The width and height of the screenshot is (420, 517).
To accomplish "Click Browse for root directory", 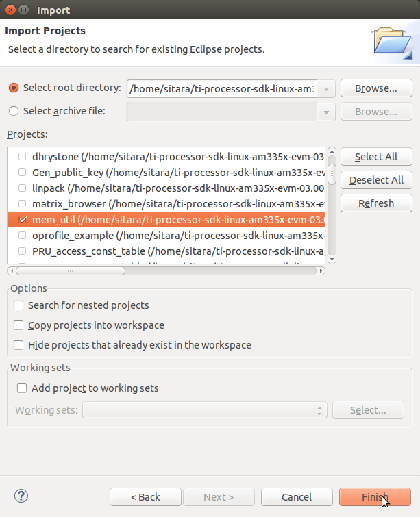I will [375, 89].
